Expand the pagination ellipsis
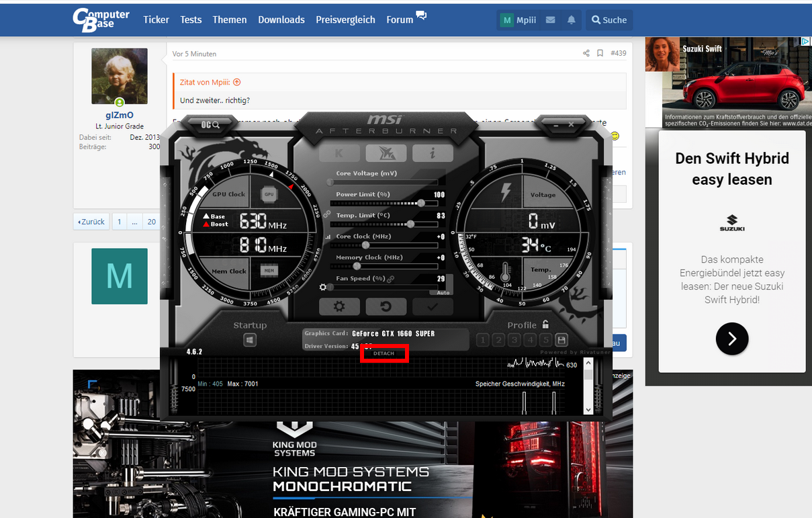 [x=134, y=222]
